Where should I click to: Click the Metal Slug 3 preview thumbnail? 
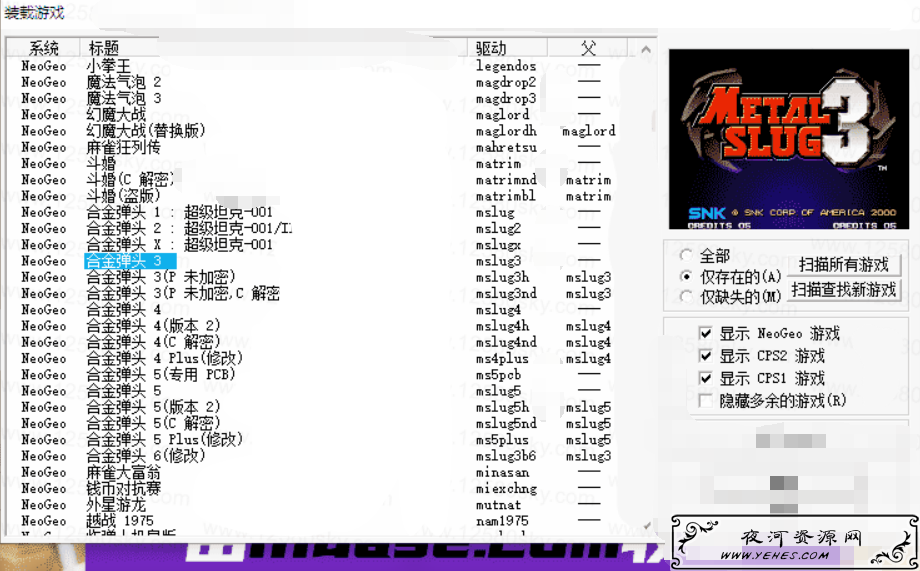789,139
